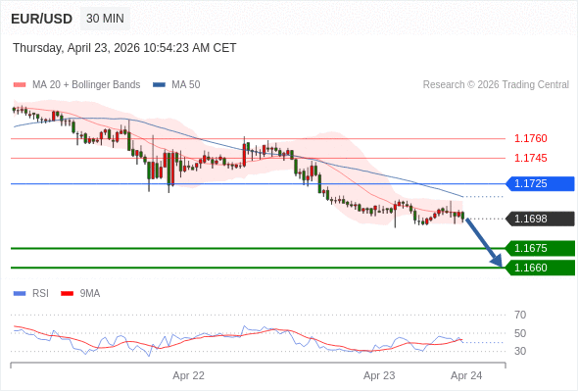Click the 9MA legend label
Image resolution: width=578 pixels, height=392 pixels.
click(90, 294)
